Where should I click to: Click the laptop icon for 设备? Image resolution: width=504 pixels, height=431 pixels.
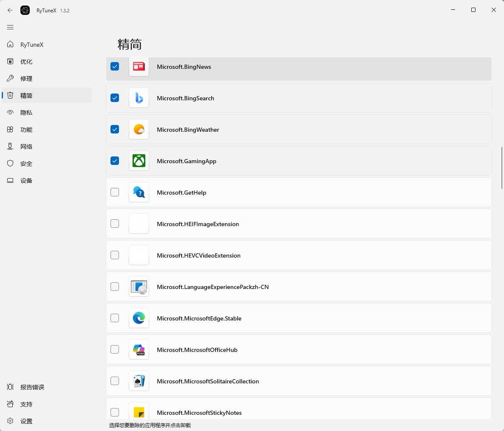pyautogui.click(x=10, y=181)
